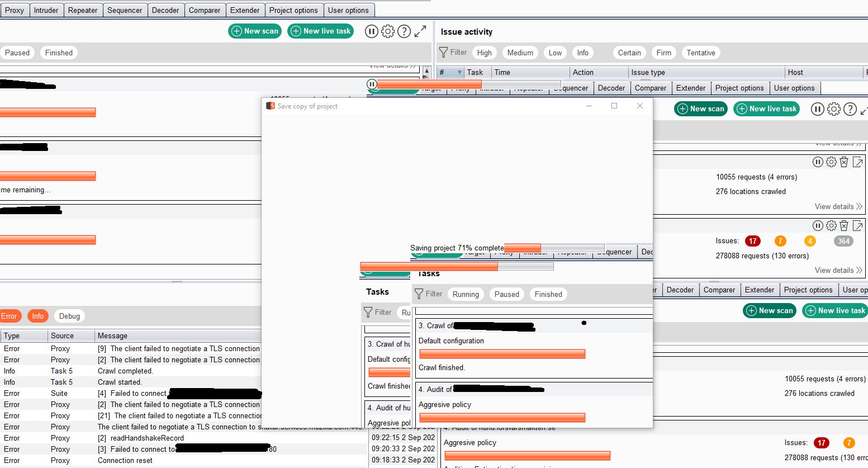868x468 pixels.
Task: Sort by Time column header
Action: (530, 72)
